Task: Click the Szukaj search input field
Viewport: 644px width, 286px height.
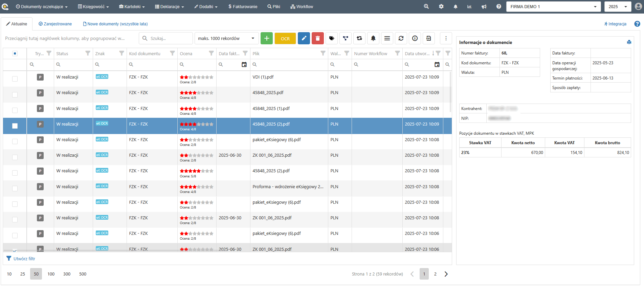Action: tap(169, 39)
